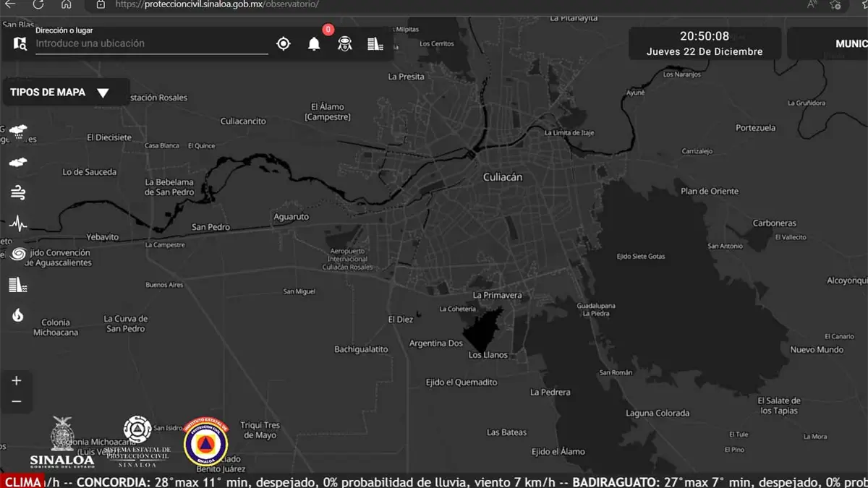
Task: Click the browser refresh button
Action: [38, 4]
